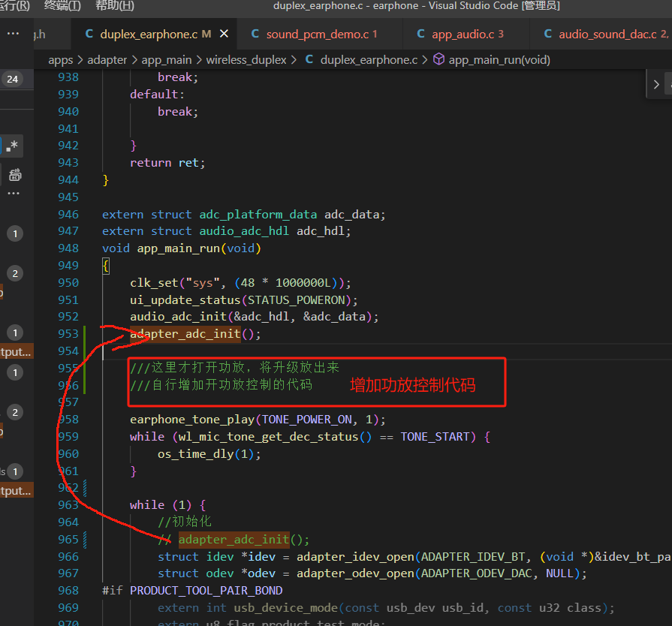
Task: Select line number 968 in the gutter
Action: pos(68,591)
